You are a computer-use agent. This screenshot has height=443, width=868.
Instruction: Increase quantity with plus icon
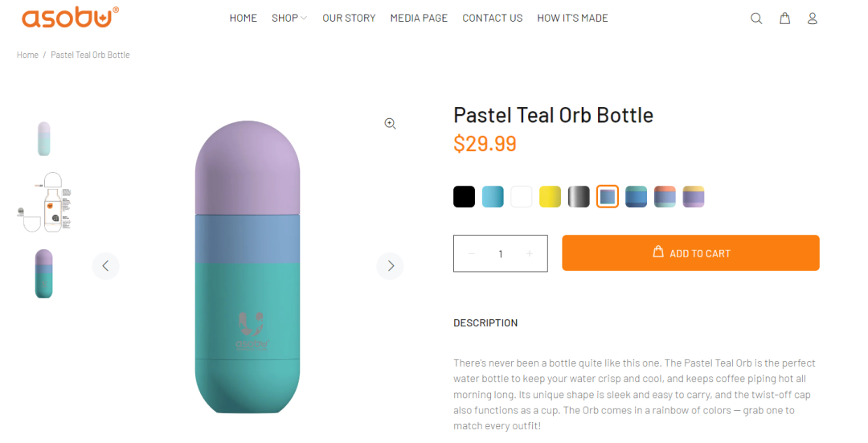[x=529, y=254]
